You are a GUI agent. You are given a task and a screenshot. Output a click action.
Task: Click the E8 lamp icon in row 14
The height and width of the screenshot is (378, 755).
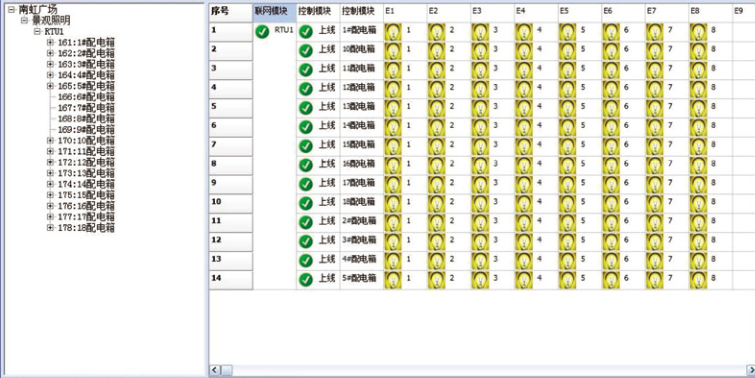pyautogui.click(x=698, y=280)
